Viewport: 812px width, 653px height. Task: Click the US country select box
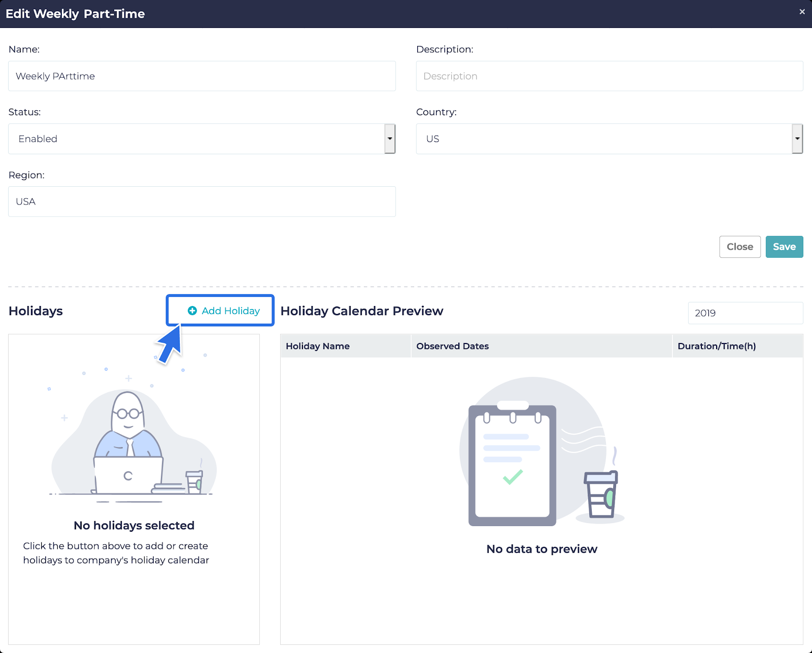coord(603,139)
